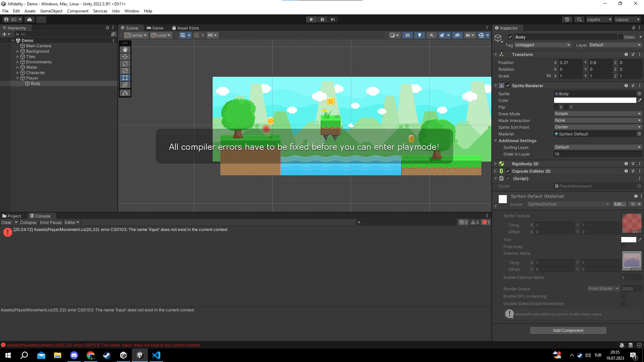This screenshot has width=644, height=362.
Task: Expand the Rigidbody 2D component
Action: click(496, 164)
